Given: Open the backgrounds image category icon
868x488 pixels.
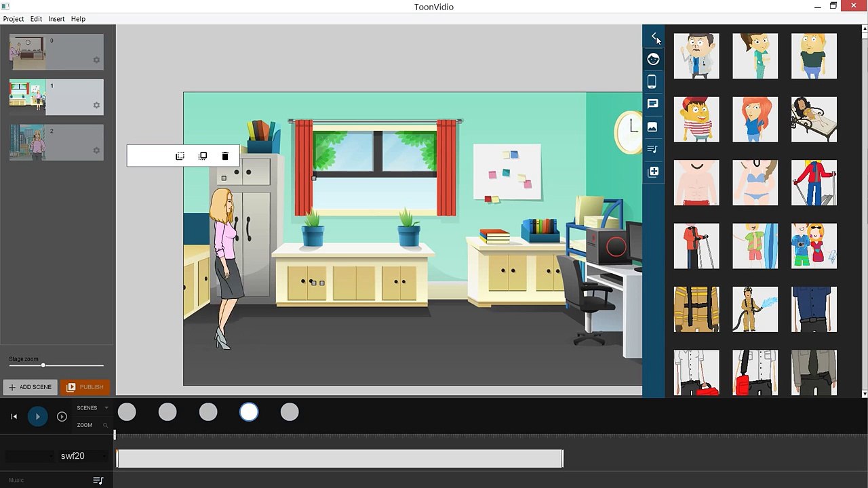Looking at the screenshot, I should [x=652, y=127].
